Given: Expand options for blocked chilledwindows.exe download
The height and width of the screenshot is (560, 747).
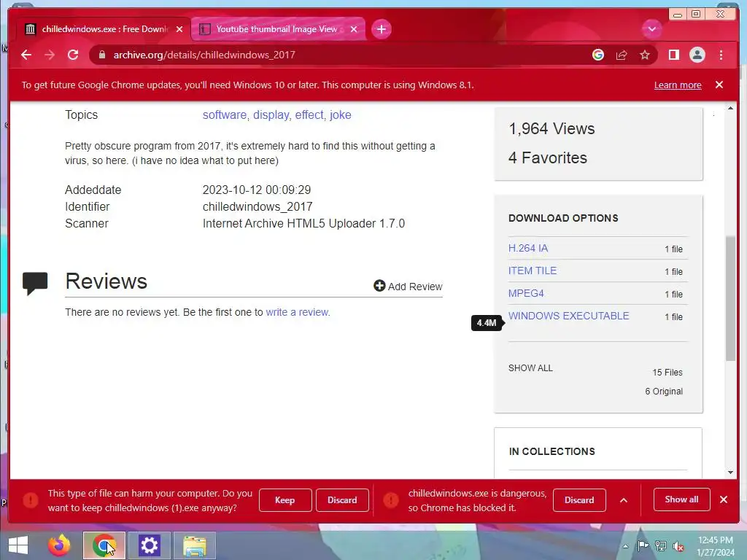Looking at the screenshot, I should tap(624, 500).
